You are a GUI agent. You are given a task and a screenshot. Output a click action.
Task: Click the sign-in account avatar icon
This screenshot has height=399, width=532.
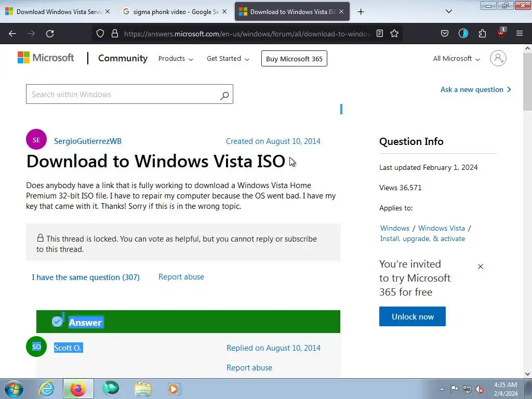498,58
